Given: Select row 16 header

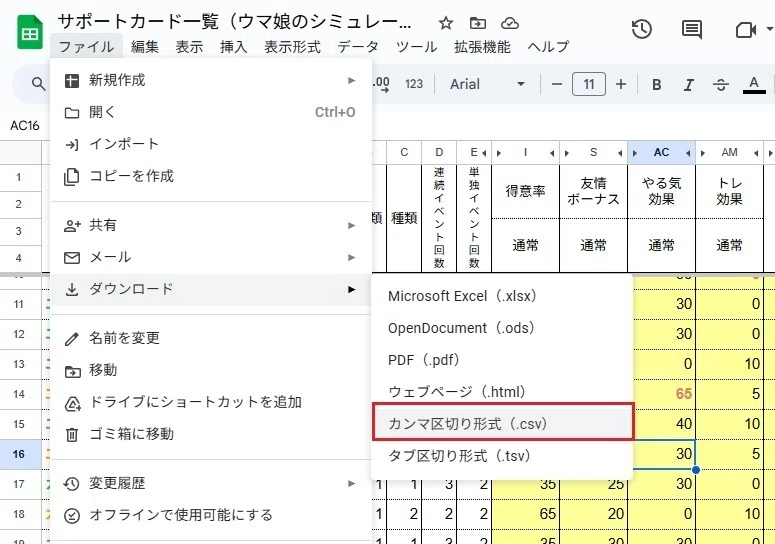Looking at the screenshot, I should pyautogui.click(x=19, y=454).
